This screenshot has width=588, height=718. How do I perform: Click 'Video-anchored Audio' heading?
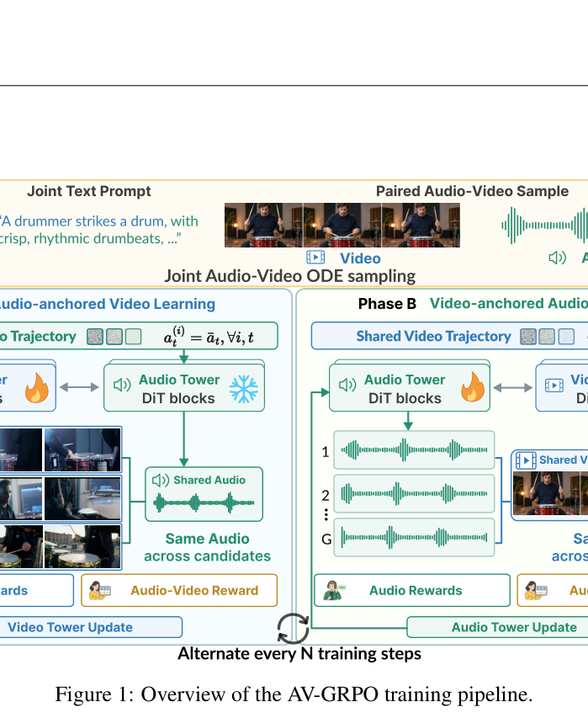point(509,304)
